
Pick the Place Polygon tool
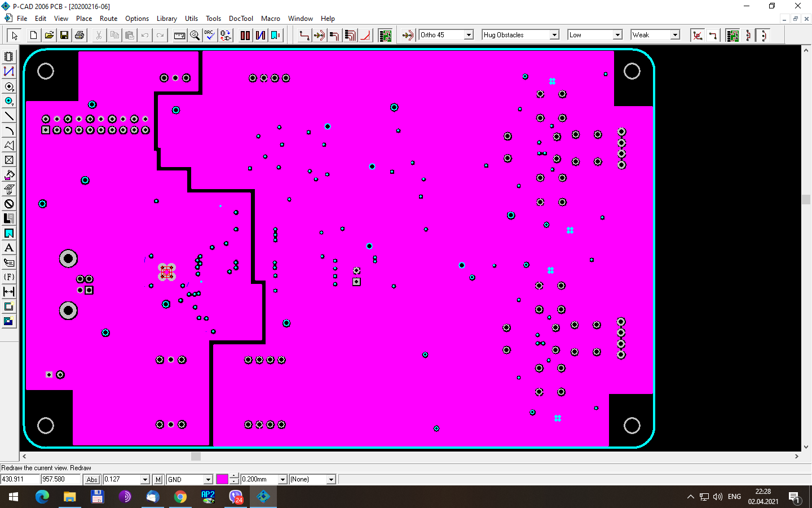point(9,145)
